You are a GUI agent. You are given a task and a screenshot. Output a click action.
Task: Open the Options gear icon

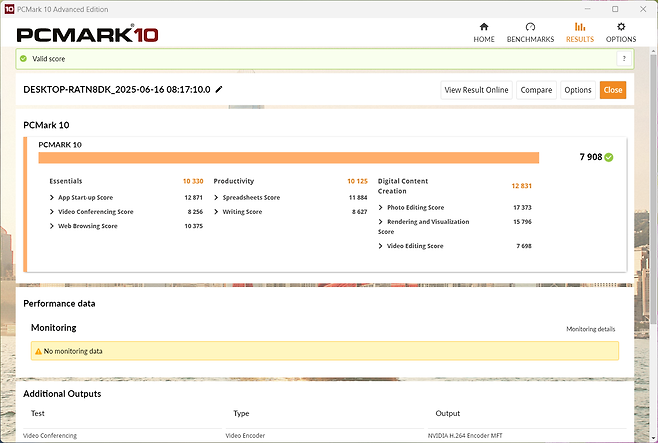coord(620,27)
